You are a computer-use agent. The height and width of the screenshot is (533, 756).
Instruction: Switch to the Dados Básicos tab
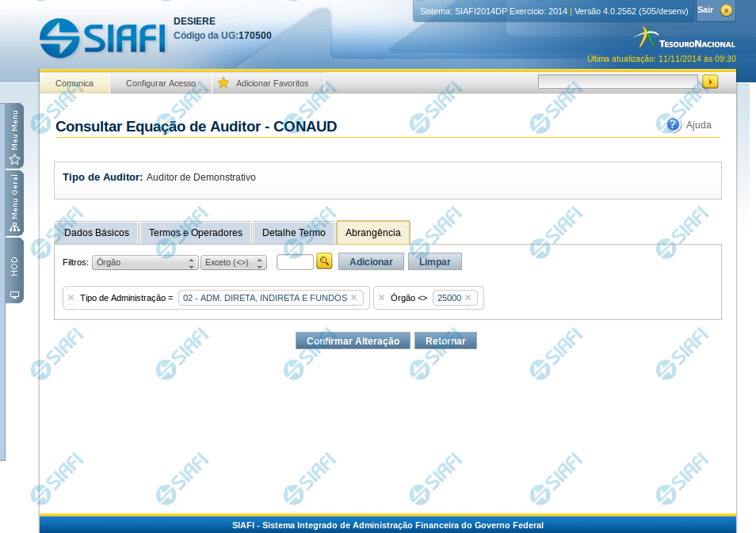click(97, 233)
